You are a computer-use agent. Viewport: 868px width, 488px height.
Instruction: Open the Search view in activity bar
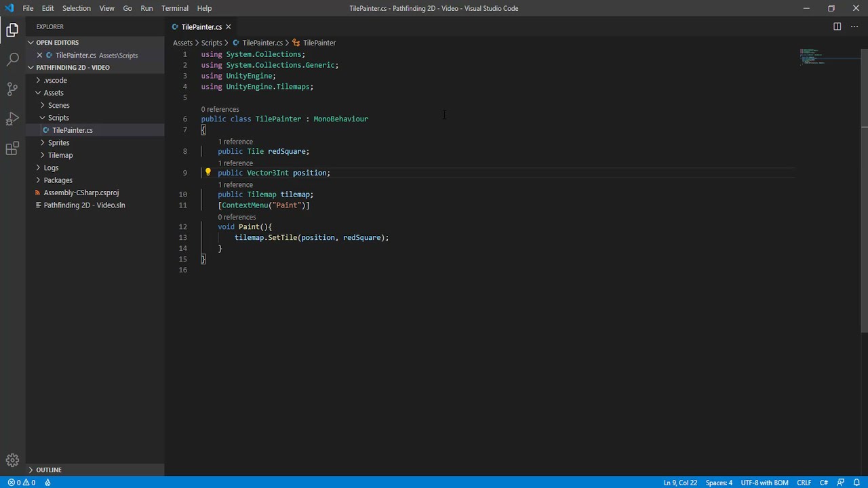[12, 60]
